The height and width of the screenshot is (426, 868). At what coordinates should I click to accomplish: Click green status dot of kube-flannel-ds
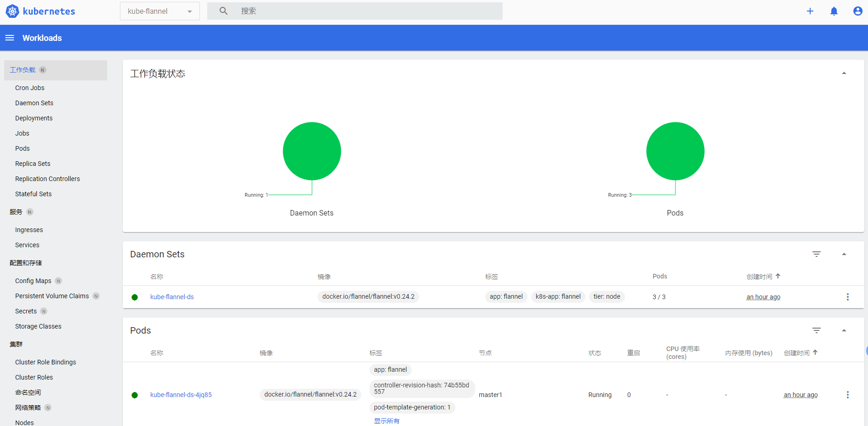[135, 297]
